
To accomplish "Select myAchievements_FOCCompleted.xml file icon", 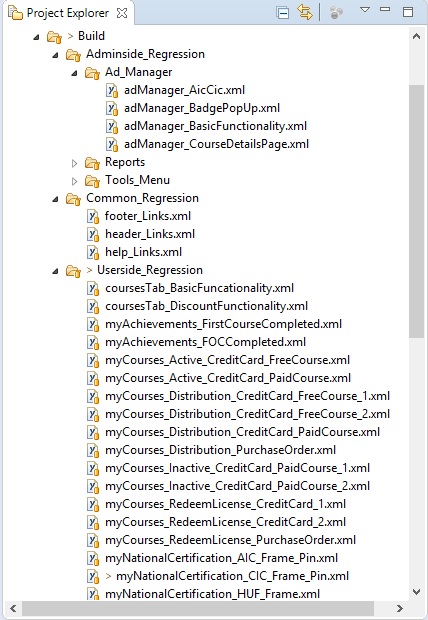I will pos(93,342).
